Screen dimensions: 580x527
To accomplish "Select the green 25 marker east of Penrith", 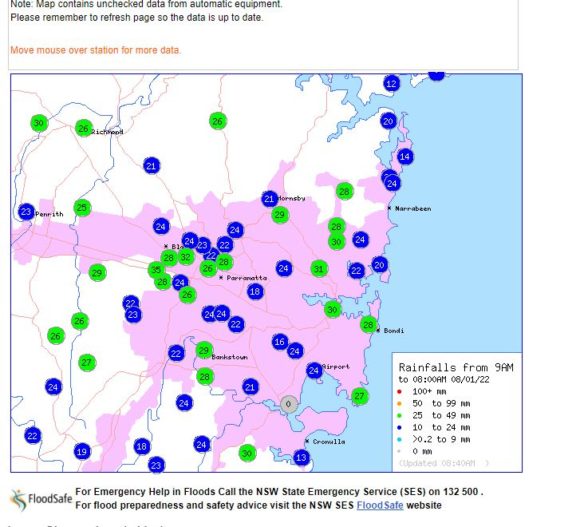I will tap(82, 208).
